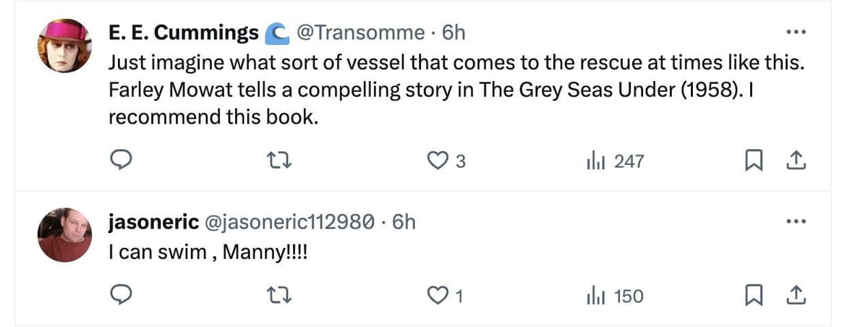
Task: View analytics showing 247 views
Action: pyautogui.click(x=614, y=161)
